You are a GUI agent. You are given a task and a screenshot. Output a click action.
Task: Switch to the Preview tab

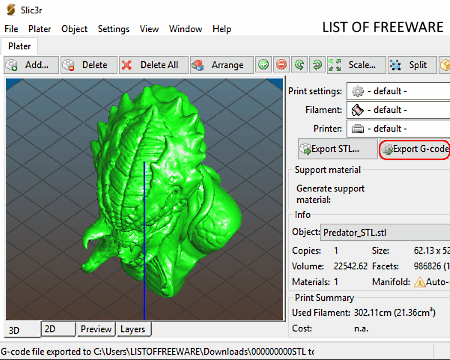click(x=96, y=329)
